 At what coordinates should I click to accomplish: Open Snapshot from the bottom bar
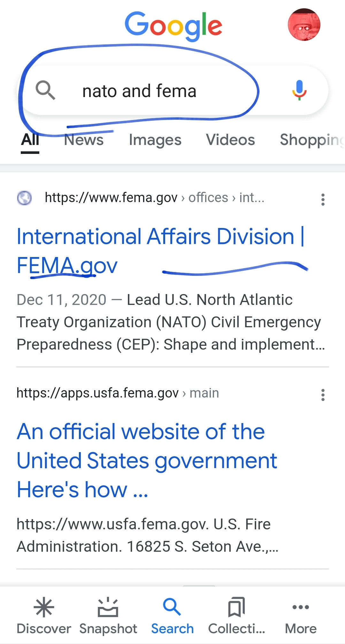click(108, 616)
